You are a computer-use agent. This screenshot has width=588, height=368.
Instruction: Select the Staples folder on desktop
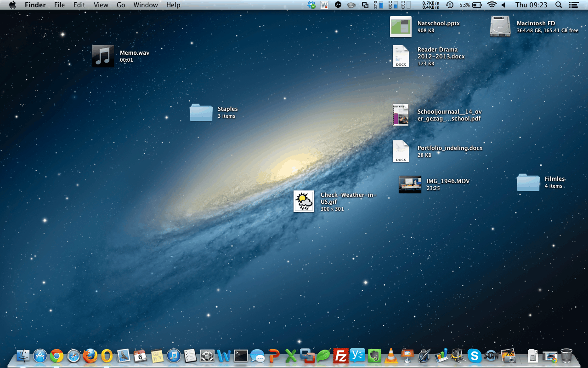(201, 112)
